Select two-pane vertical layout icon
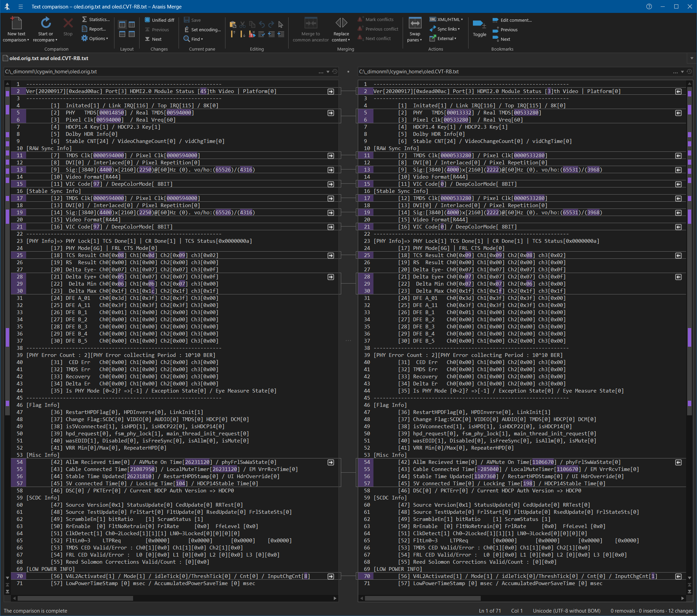The width and height of the screenshot is (697, 616). tap(122, 24)
